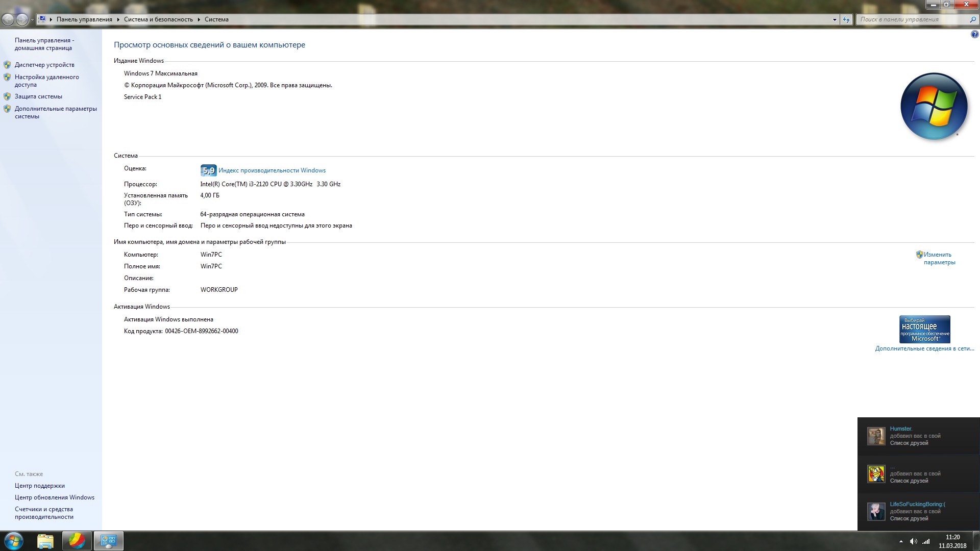
Task: Open Защита системы link
Action: point(38,96)
